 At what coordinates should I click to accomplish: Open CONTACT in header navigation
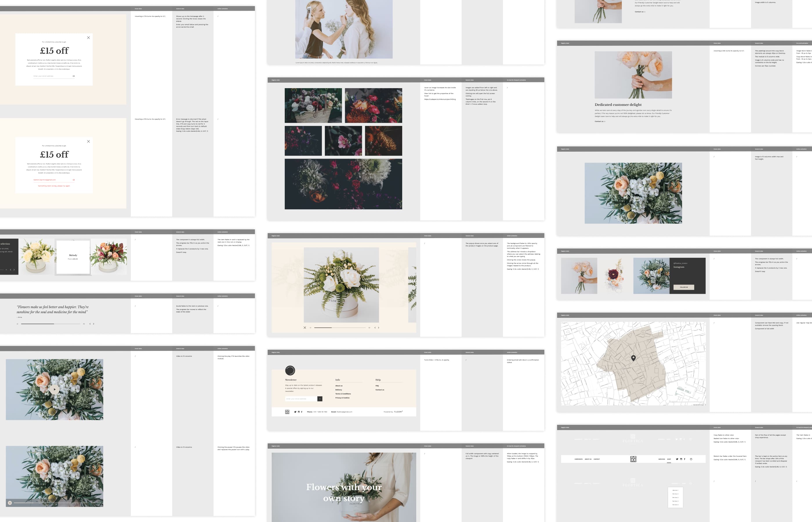coord(597,459)
